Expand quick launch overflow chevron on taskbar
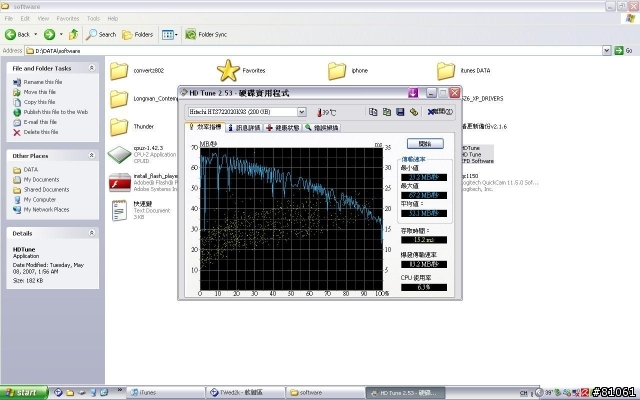Screen dimensions: 640x400 [x=120, y=390]
